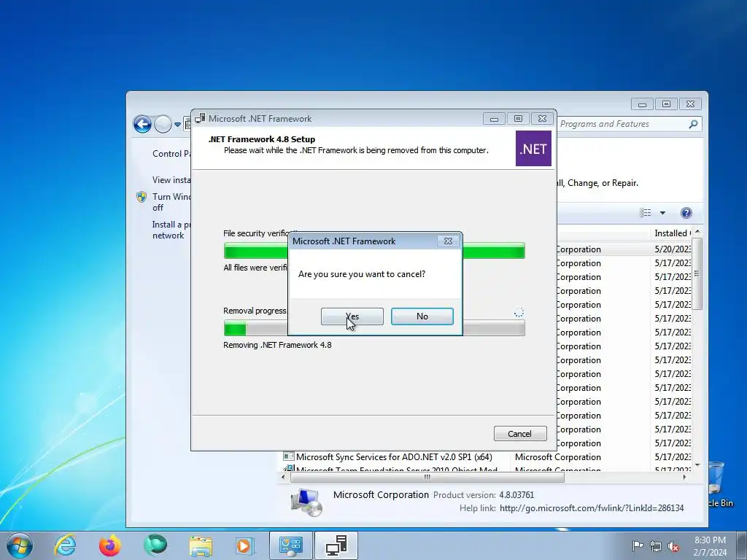The width and height of the screenshot is (747, 560).
Task: Click the vertical scrollbar up arrow
Action: click(697, 232)
